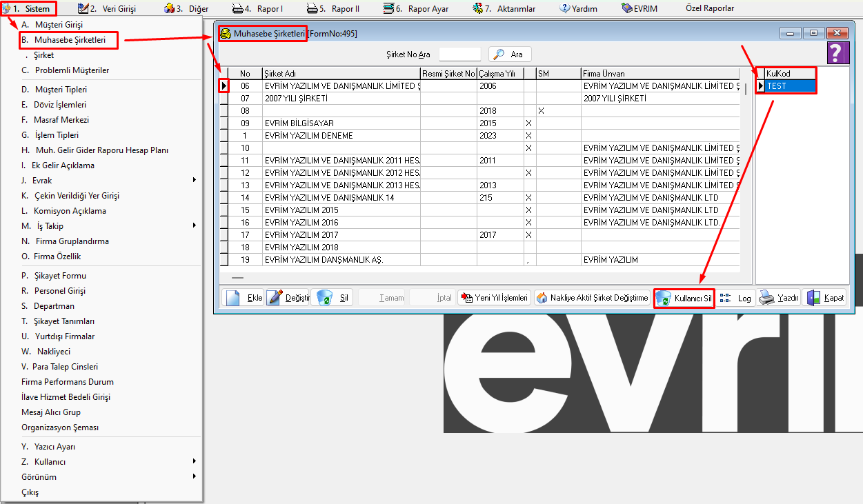Viewport: 863px width, 504px height.
Task: Click the Ekle button with page icon
Action: click(243, 298)
